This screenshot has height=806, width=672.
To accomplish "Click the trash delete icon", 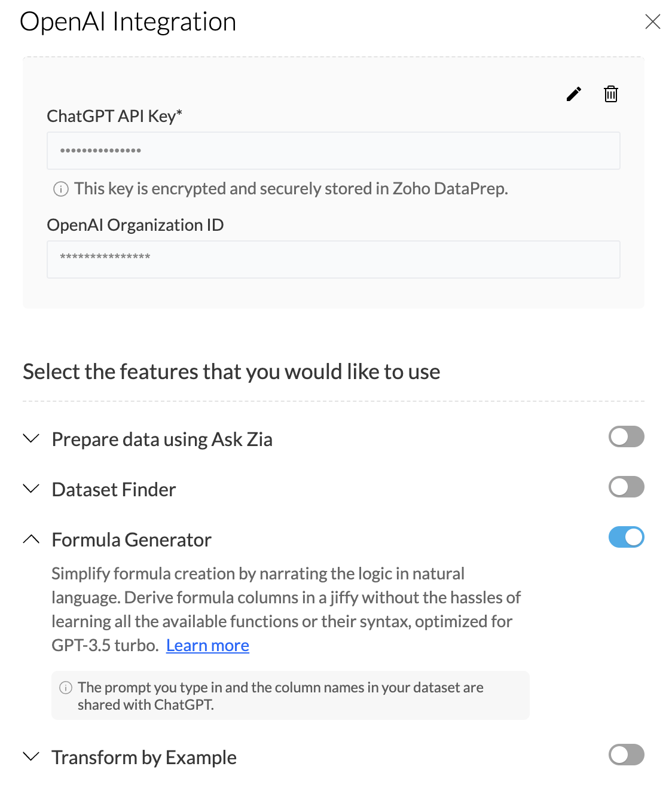I will point(610,94).
